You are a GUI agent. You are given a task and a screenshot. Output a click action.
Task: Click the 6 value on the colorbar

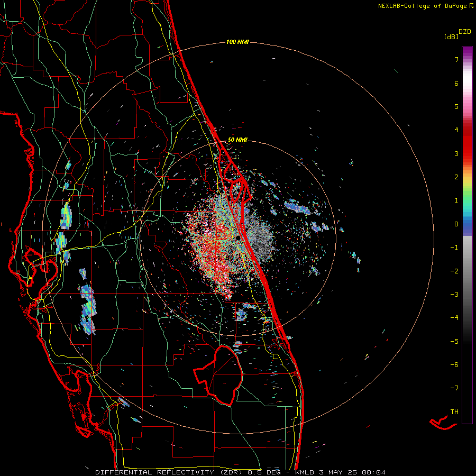click(x=456, y=83)
